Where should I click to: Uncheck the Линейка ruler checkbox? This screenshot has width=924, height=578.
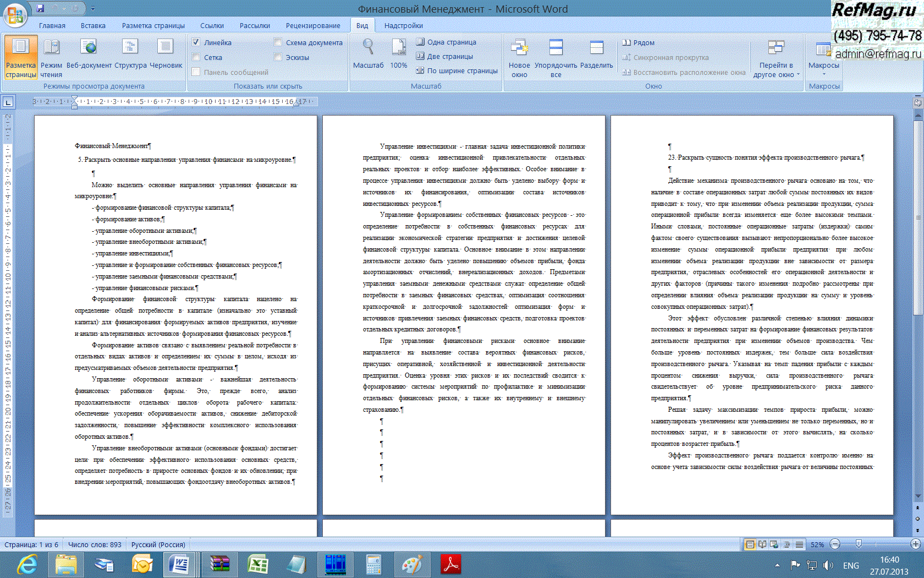196,42
